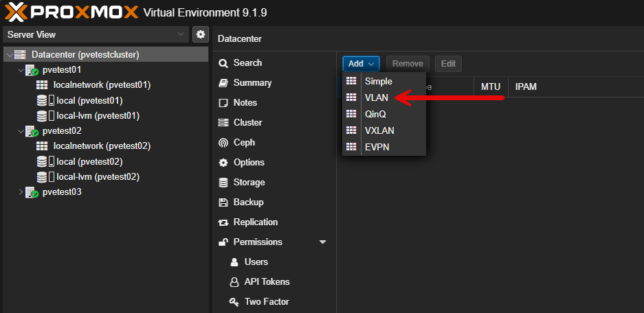Expand the pvetest03 node
The height and width of the screenshot is (313, 644).
coord(19,192)
